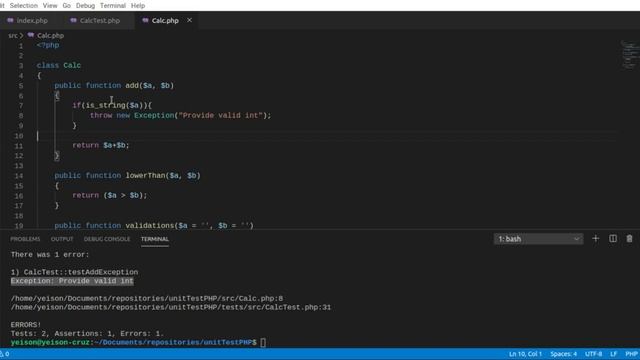Change file encoding UTF-8

tap(593, 354)
